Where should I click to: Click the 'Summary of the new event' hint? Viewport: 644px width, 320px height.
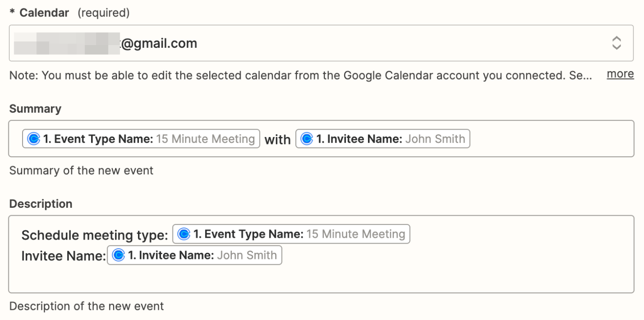tap(81, 171)
